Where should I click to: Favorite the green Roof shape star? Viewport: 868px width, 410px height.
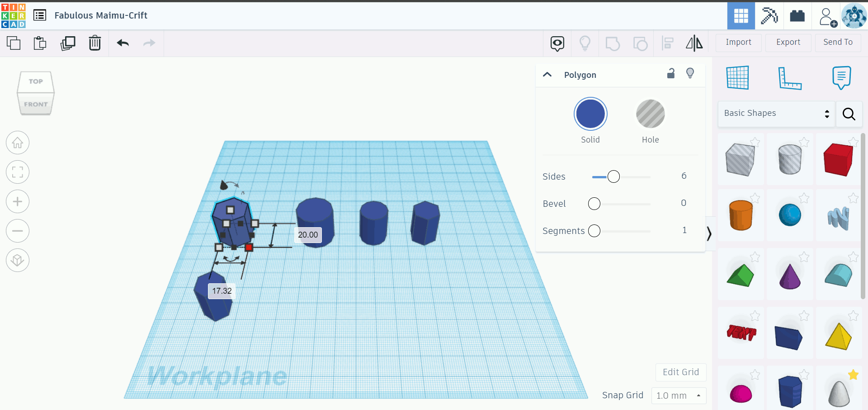755,257
